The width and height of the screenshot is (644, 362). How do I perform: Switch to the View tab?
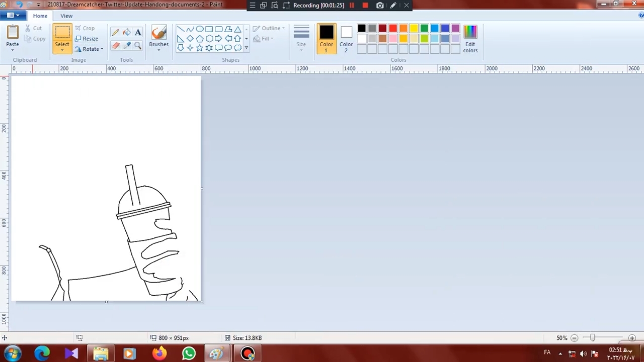click(x=66, y=16)
